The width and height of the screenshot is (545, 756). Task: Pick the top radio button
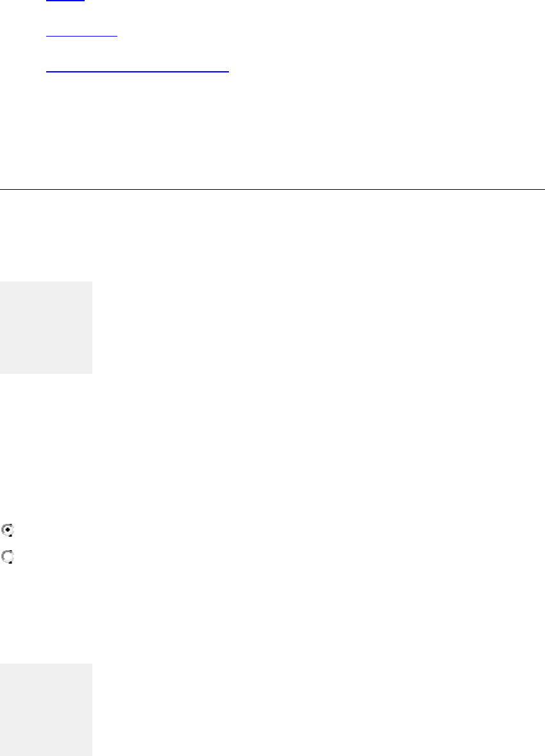pos(8,530)
